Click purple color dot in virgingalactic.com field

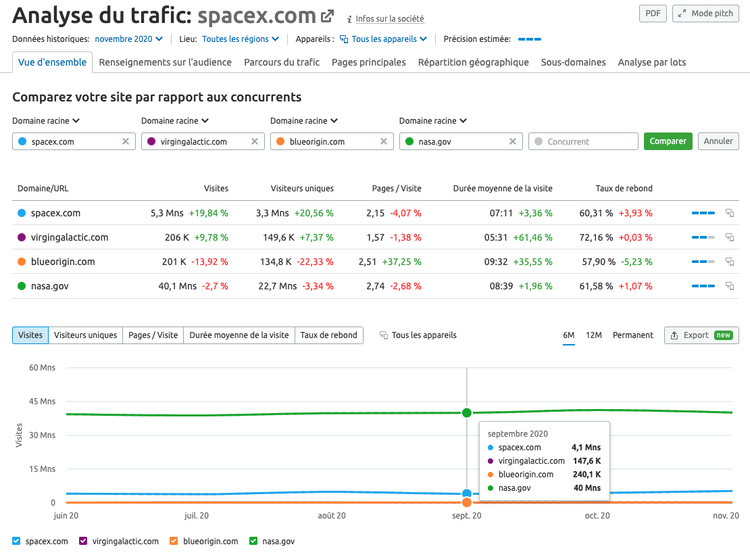151,141
